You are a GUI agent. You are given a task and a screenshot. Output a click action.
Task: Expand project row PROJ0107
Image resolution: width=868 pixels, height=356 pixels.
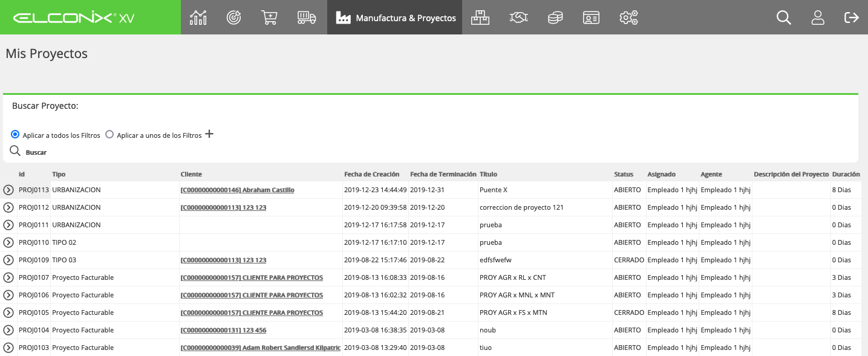pyautogui.click(x=8, y=277)
